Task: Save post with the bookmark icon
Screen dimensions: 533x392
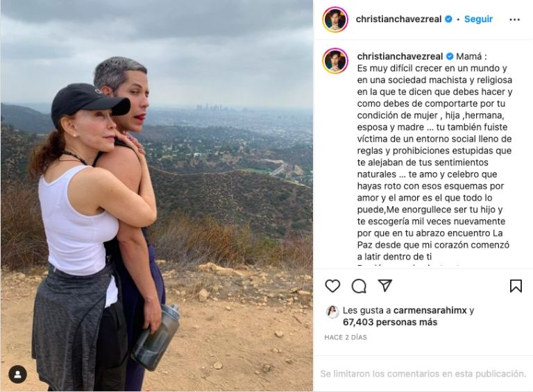Action: (x=516, y=286)
